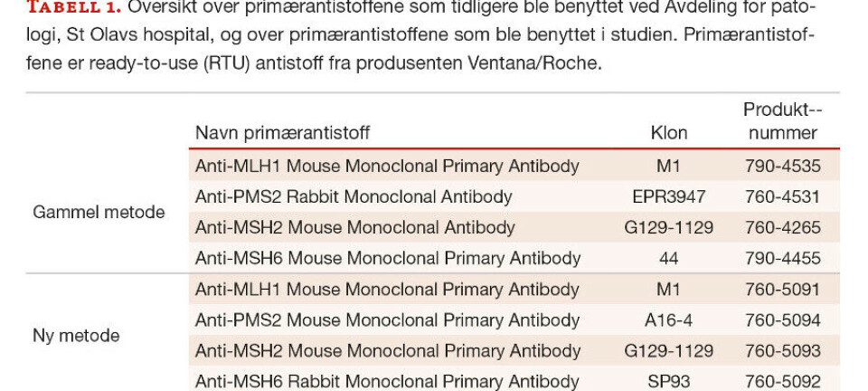Click the "Gammel metode" row group label

coord(99,213)
